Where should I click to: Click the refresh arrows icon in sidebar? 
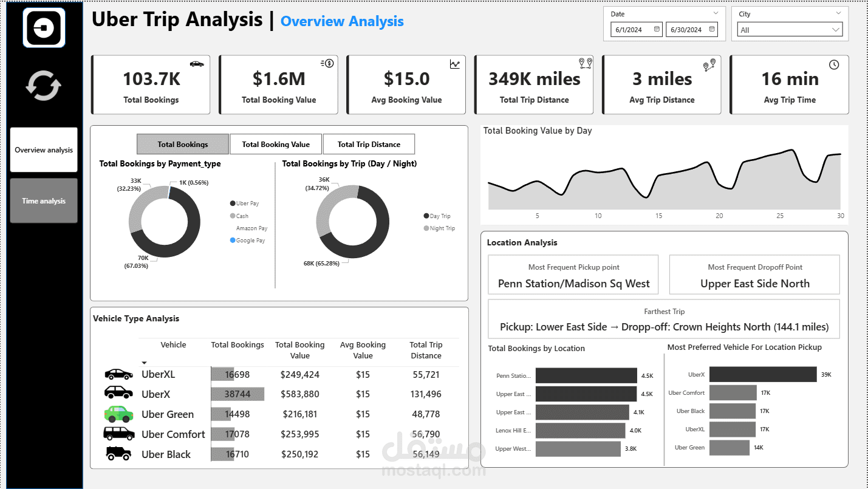tap(44, 86)
